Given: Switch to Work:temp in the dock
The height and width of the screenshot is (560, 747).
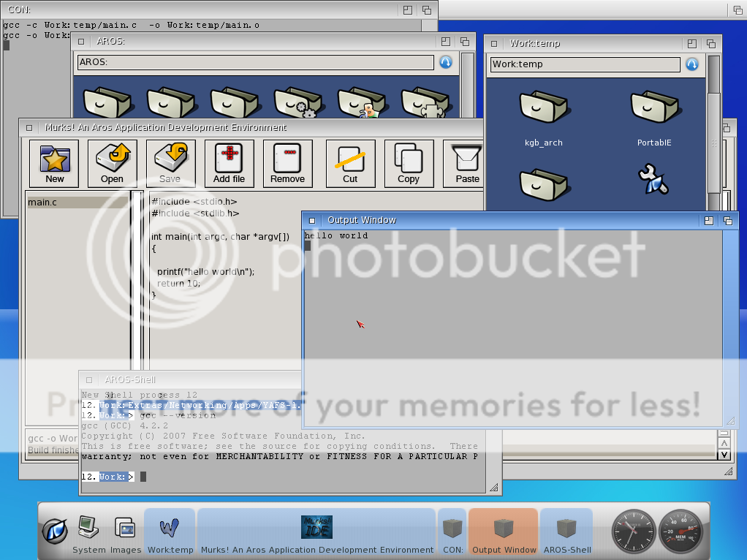Looking at the screenshot, I should pyautogui.click(x=170, y=532).
